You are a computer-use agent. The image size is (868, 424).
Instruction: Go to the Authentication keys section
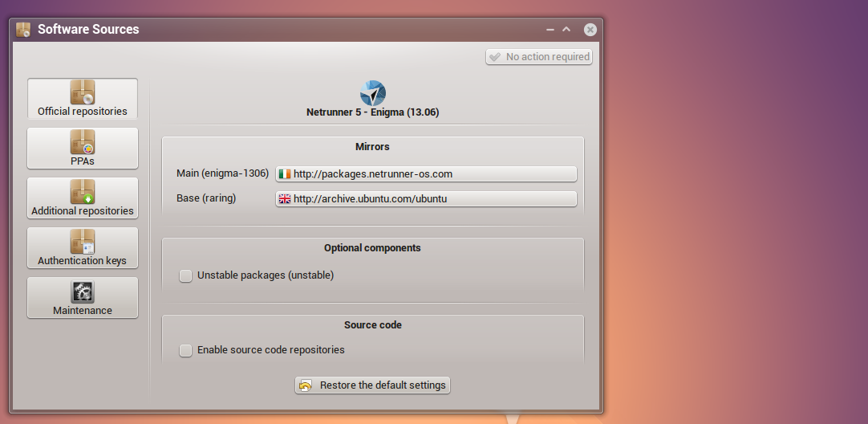click(x=83, y=248)
